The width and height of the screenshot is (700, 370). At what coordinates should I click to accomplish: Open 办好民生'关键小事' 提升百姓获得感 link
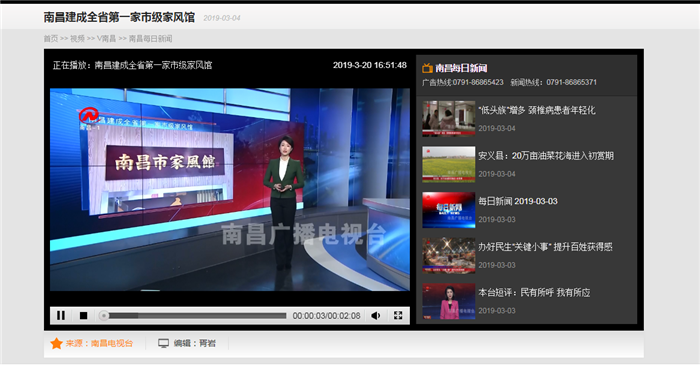[x=545, y=247]
